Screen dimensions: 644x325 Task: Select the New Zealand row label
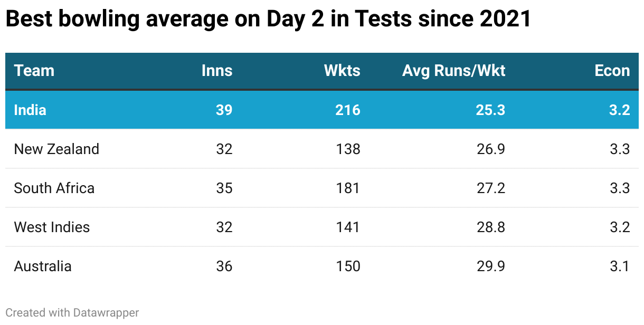pyautogui.click(x=56, y=149)
